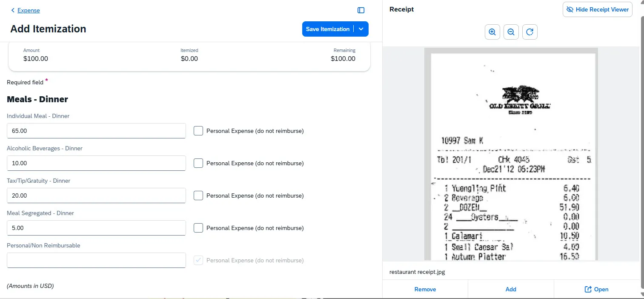Check Personal Expense for Meal Segregated - Dinner
The width and height of the screenshot is (644, 299).
[198, 228]
